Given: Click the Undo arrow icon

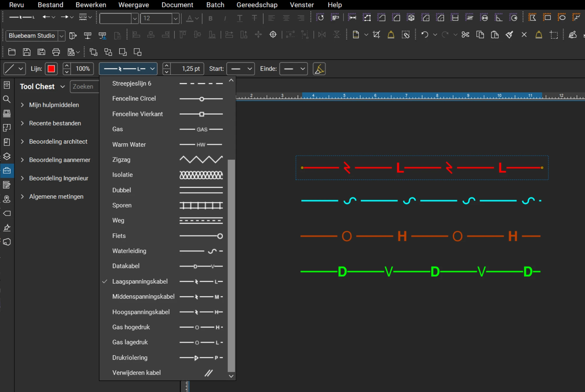Looking at the screenshot, I should [425, 35].
